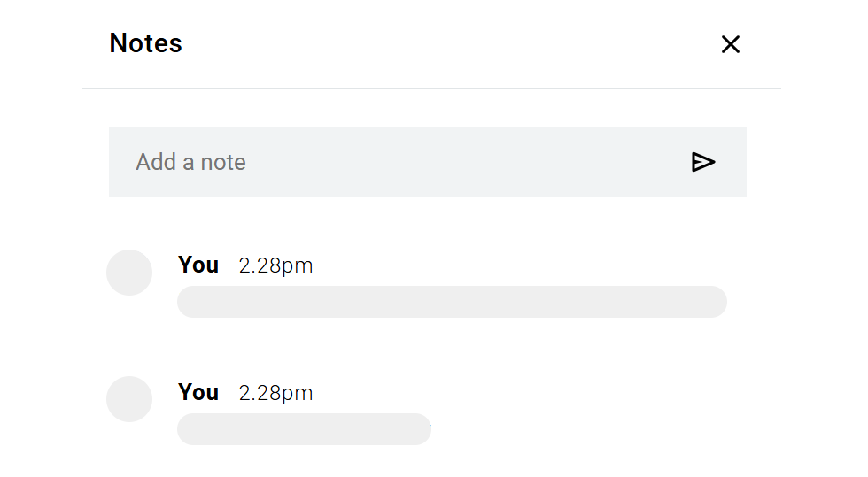This screenshot has height=477, width=868.
Task: Click the second note's 2.28pm timestamp
Action: (275, 393)
